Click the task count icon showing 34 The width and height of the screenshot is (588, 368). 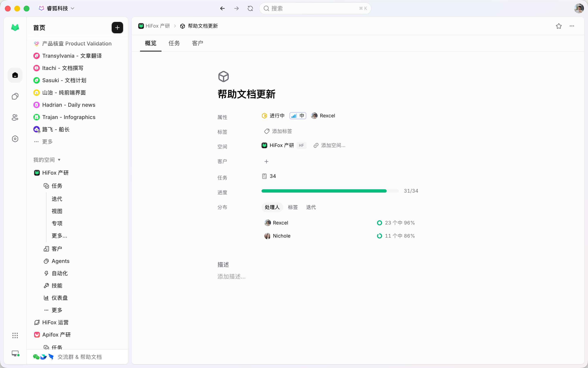tap(264, 176)
